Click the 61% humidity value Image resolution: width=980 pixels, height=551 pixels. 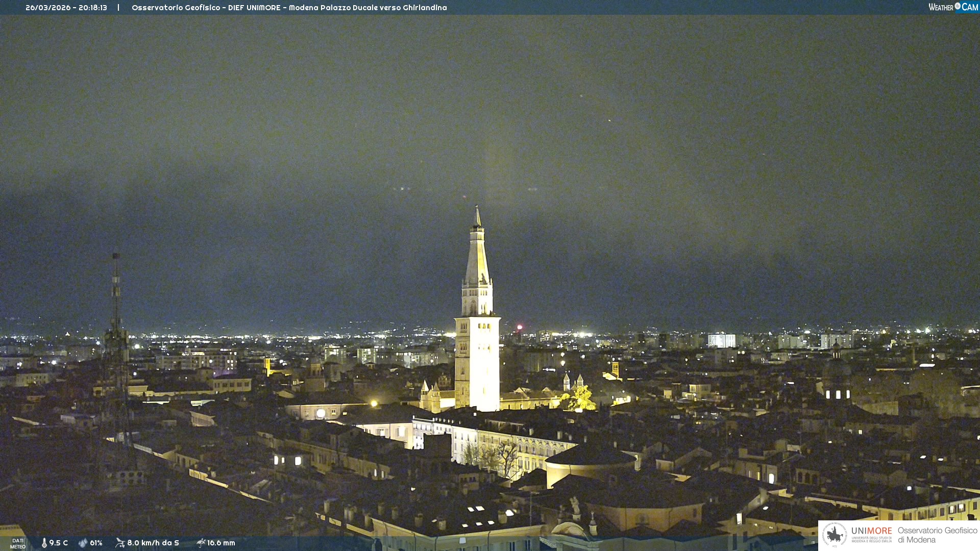pyautogui.click(x=96, y=543)
